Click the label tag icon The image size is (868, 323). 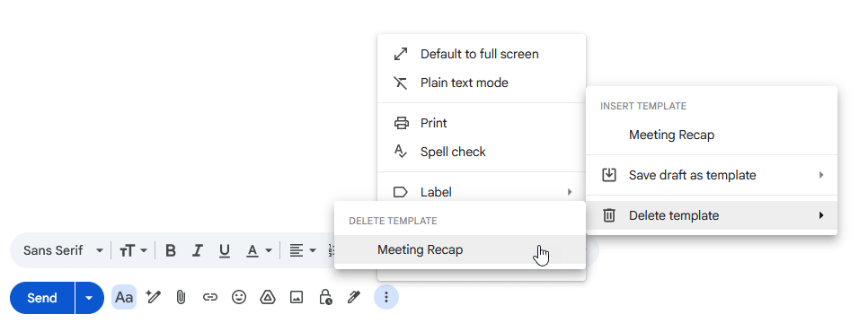(x=400, y=192)
